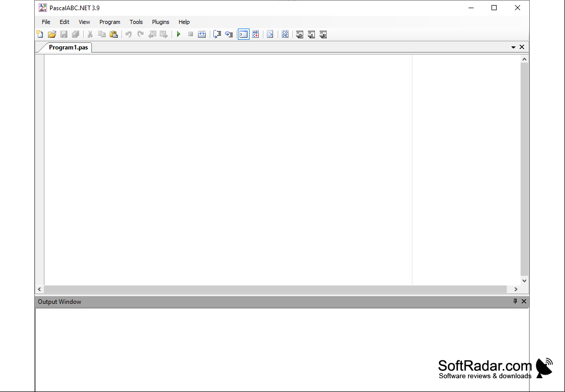Open the Program menu
The image size is (565, 392).
pyautogui.click(x=110, y=22)
